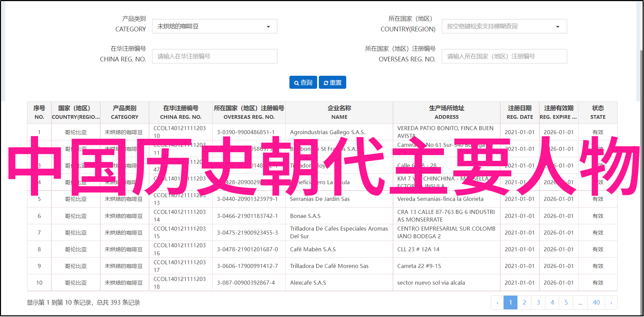The width and height of the screenshot is (644, 317).
Task: Click the blue 查询 search button
Action: point(303,82)
